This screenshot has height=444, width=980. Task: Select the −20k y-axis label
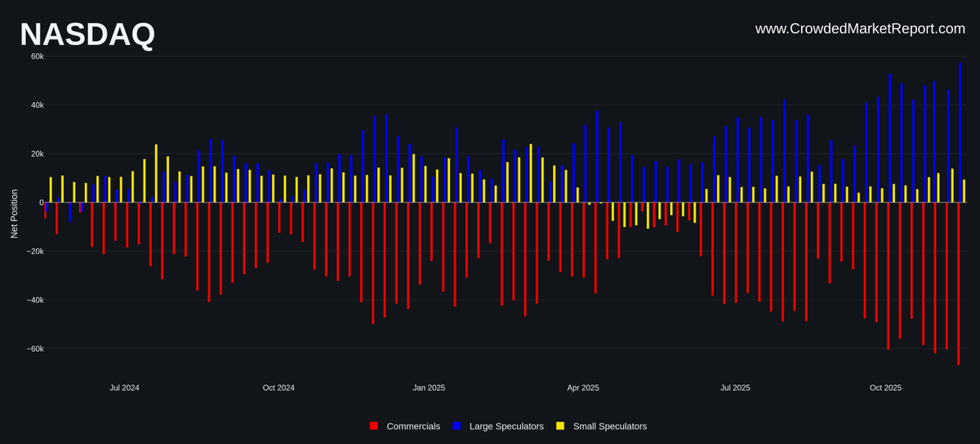click(x=34, y=251)
